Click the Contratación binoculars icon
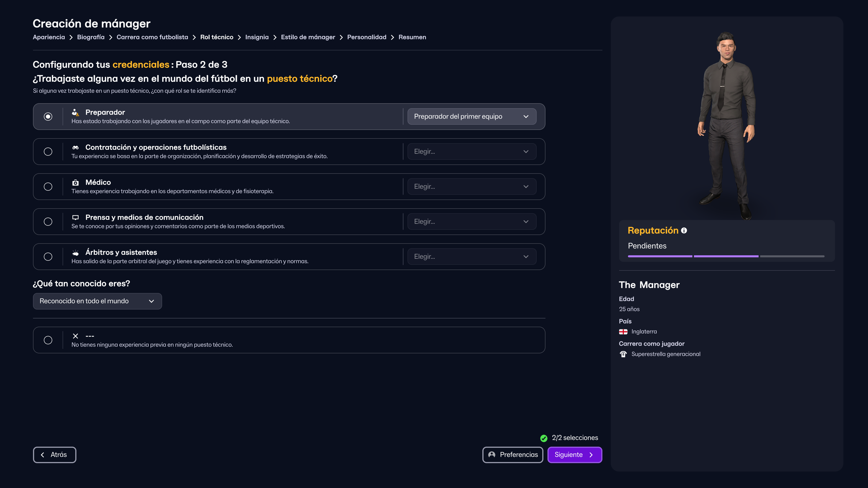 click(75, 148)
